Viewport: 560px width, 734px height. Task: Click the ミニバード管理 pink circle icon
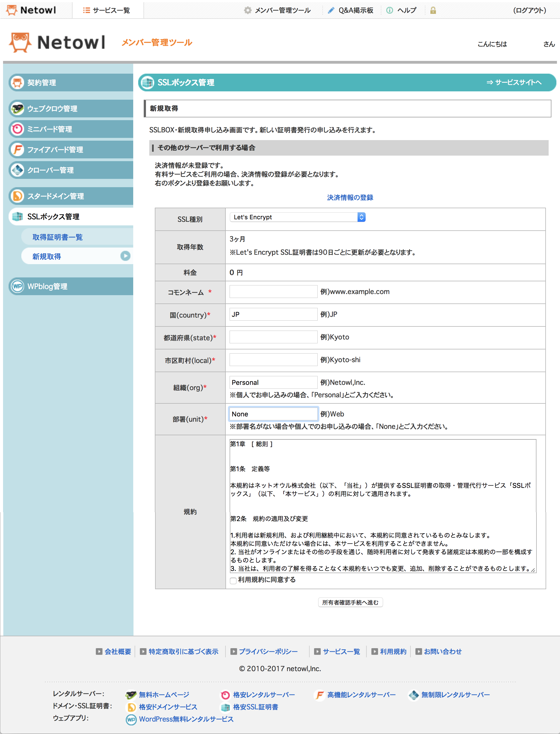click(17, 129)
